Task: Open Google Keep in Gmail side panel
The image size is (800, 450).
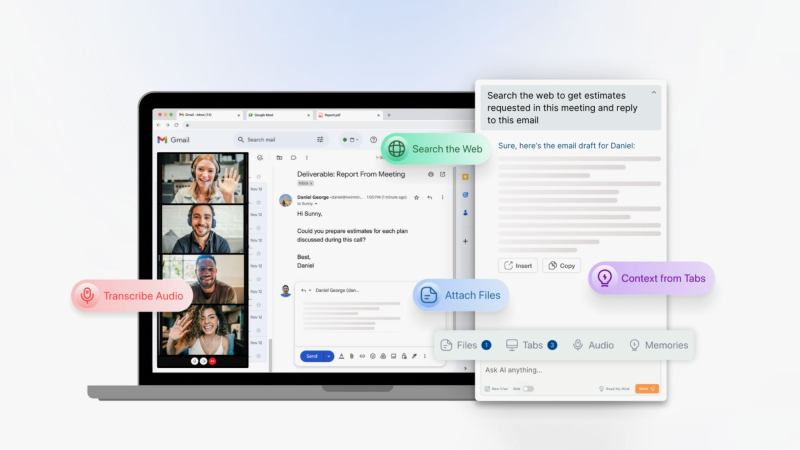Action: click(465, 177)
